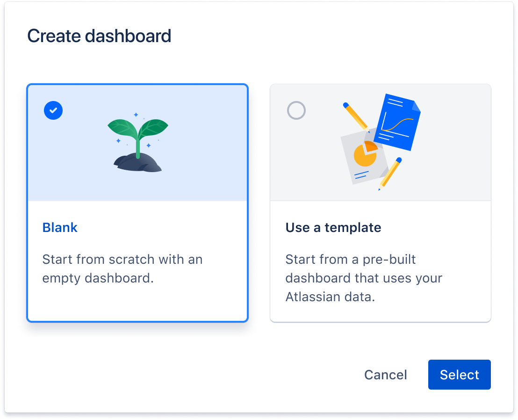
Task: Click the Create dashboard dialog title
Action: [x=100, y=36]
